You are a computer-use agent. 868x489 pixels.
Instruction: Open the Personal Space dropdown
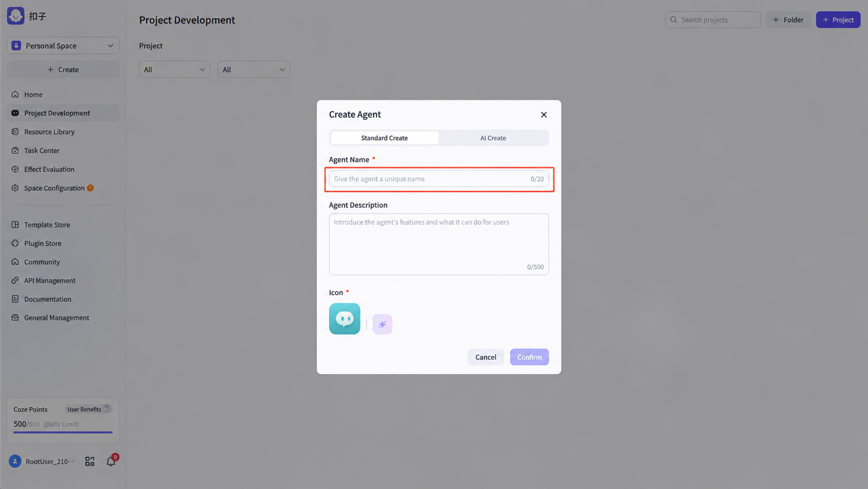(x=63, y=46)
